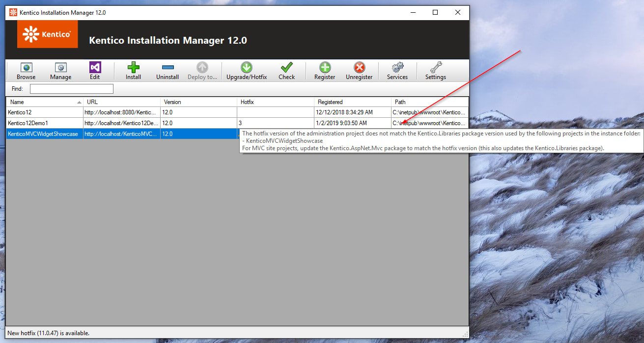Viewport: 644px width, 343px height.
Task: Click the Uninstall minus icon
Action: 168,71
